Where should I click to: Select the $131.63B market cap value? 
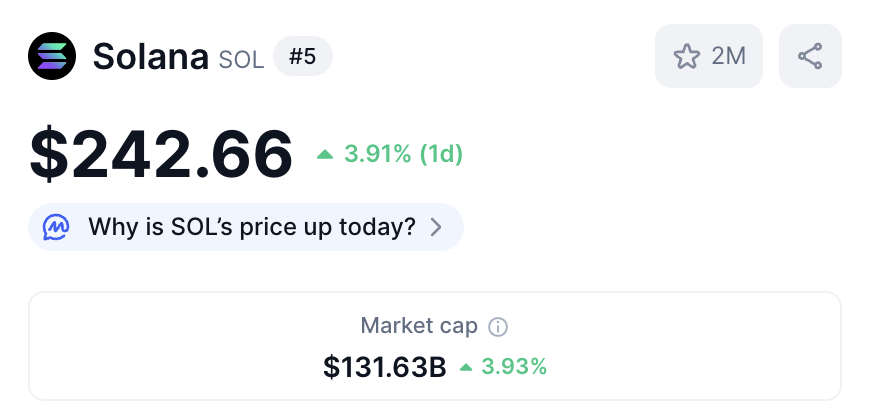[385, 367]
